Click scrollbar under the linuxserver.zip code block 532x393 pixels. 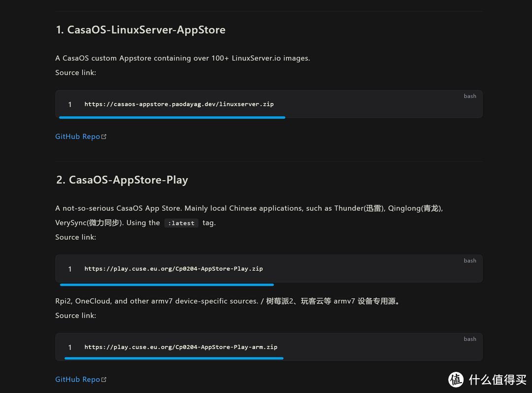point(172,117)
